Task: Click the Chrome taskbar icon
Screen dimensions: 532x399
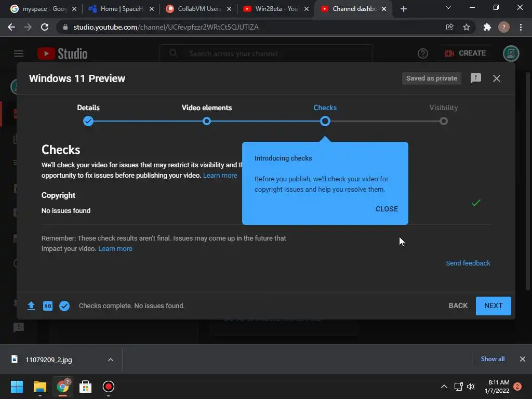Action: 63,387
